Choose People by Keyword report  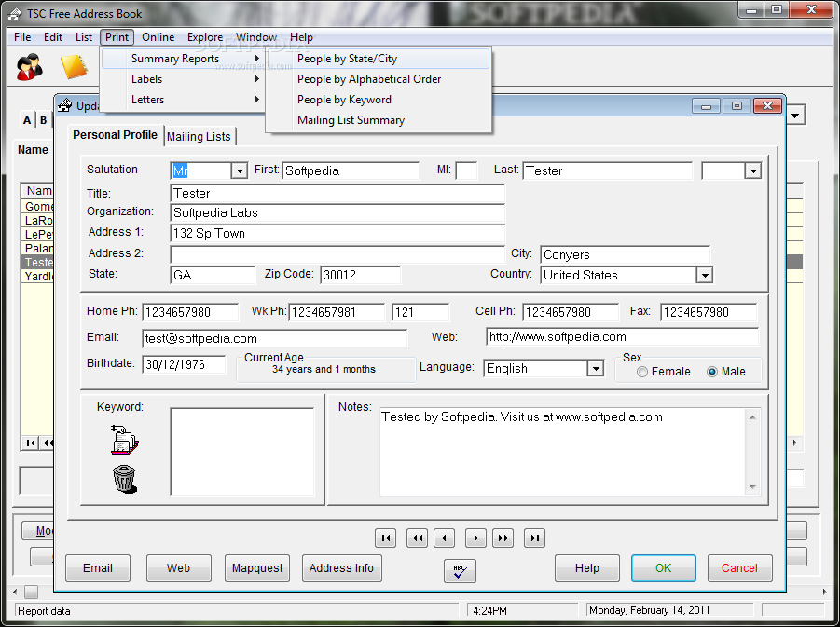pos(379,100)
